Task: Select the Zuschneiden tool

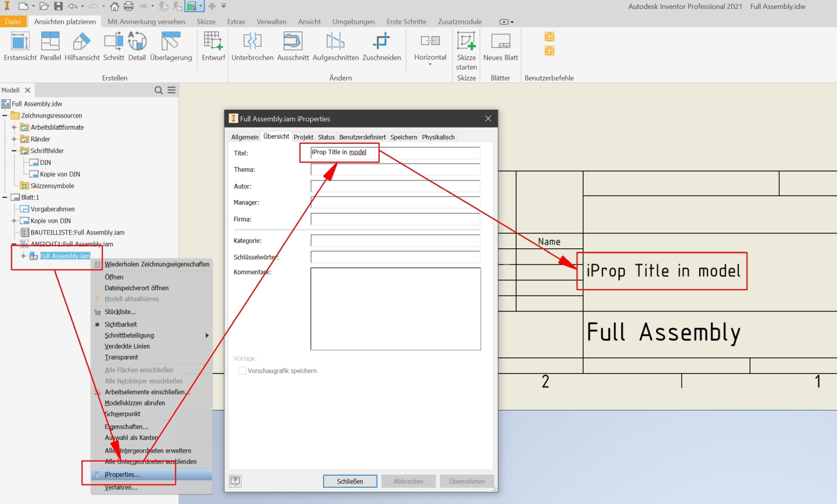Action: [x=381, y=47]
